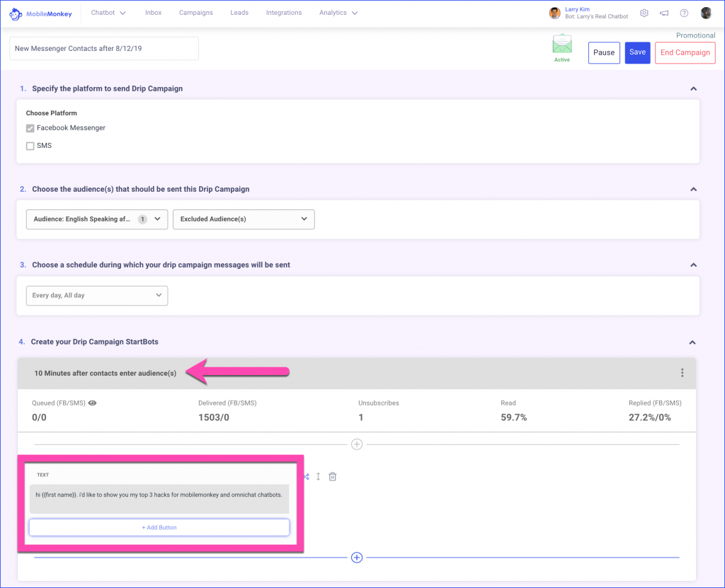The width and height of the screenshot is (725, 588).
Task: Click the End Campaign button
Action: click(x=685, y=52)
